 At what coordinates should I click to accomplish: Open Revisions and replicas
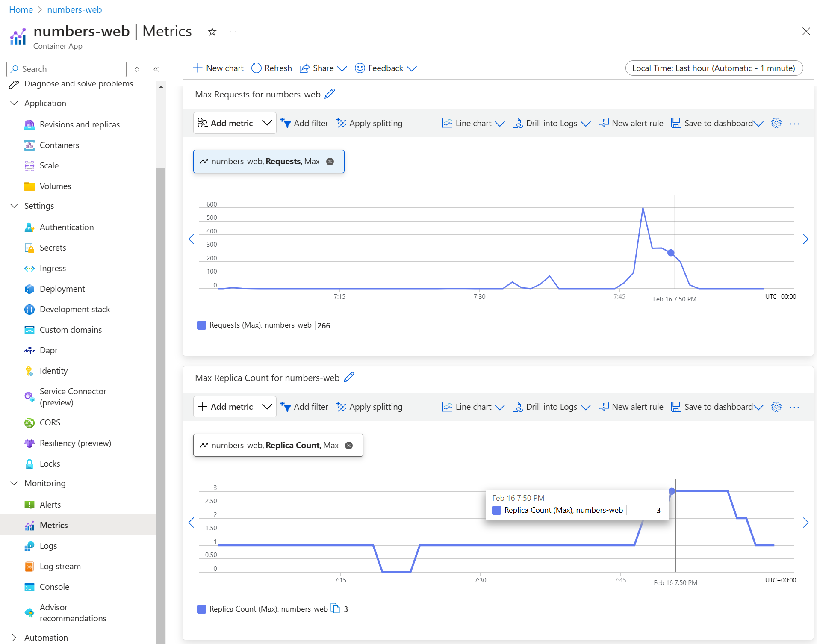click(80, 124)
